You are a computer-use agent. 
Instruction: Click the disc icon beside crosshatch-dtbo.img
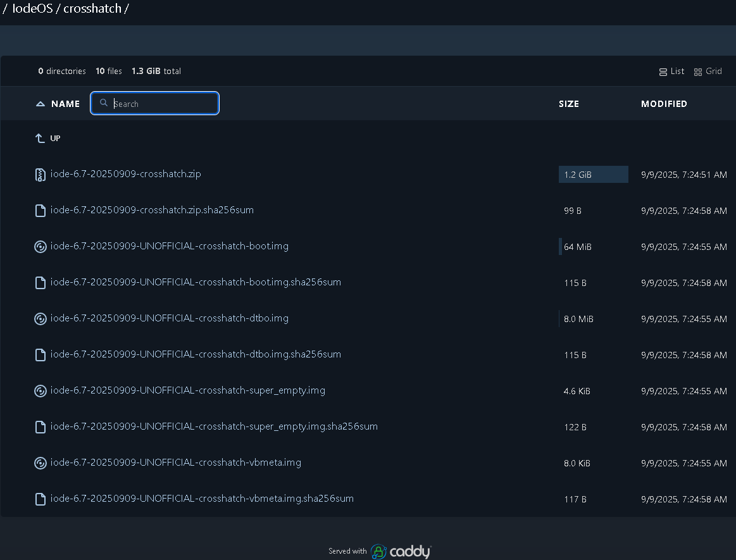pyautogui.click(x=41, y=319)
